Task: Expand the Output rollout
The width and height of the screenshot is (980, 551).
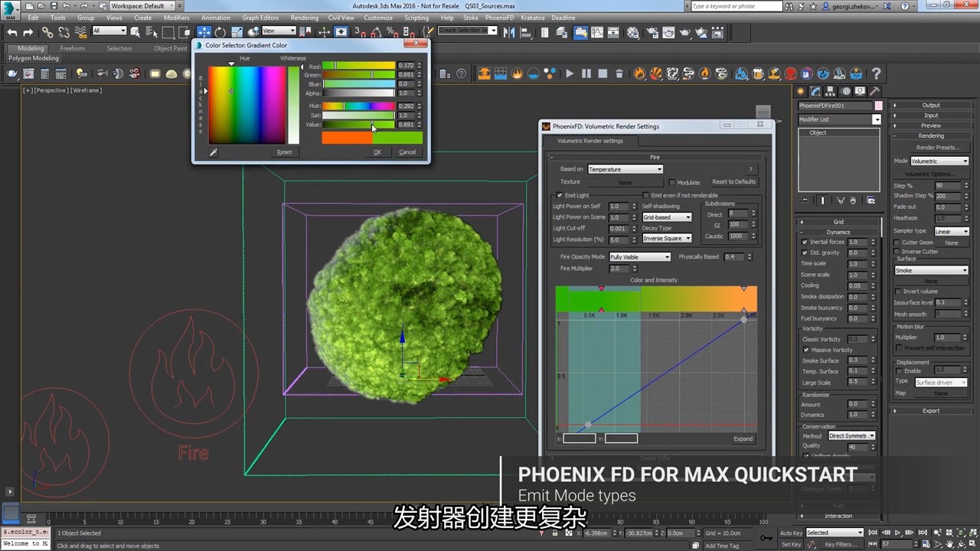Action: [x=931, y=105]
